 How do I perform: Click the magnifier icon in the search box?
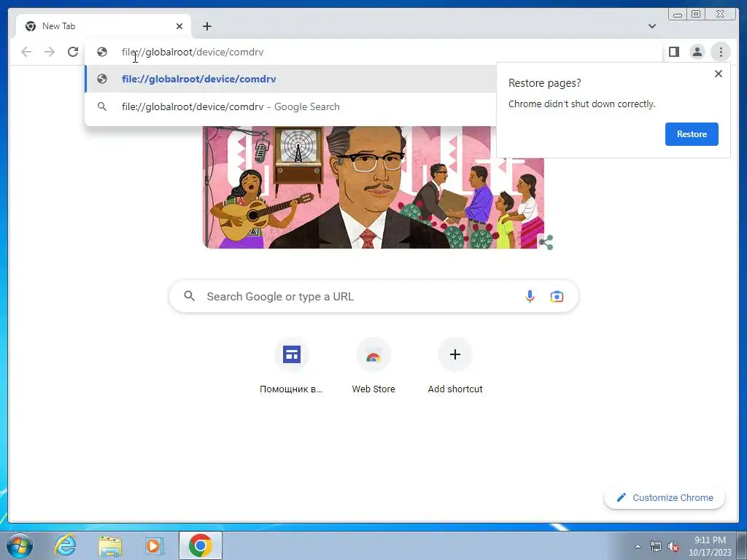(189, 296)
